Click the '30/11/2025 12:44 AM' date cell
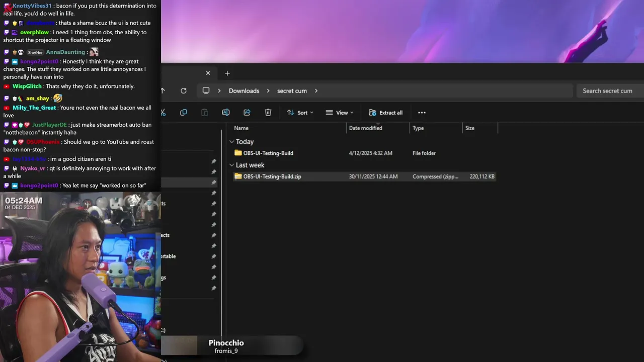This screenshot has height=362, width=644. (x=373, y=176)
